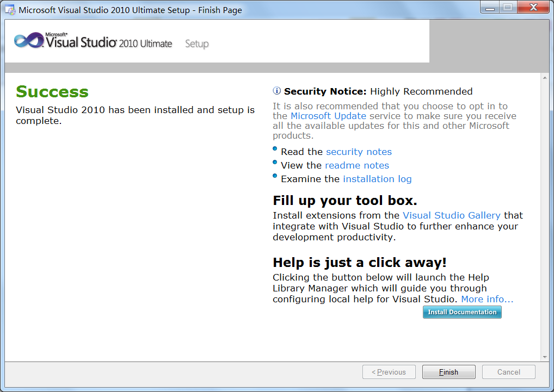Click the Security Notice info icon

coord(277,91)
